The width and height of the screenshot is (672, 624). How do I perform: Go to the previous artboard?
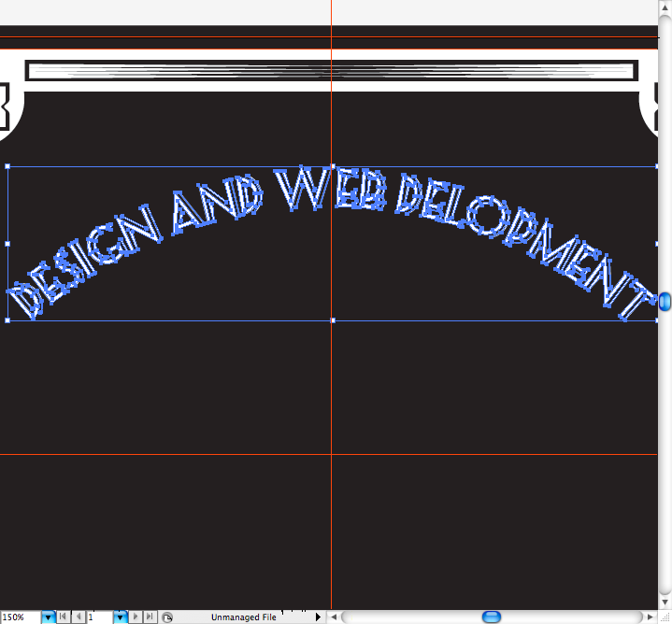pos(79,617)
